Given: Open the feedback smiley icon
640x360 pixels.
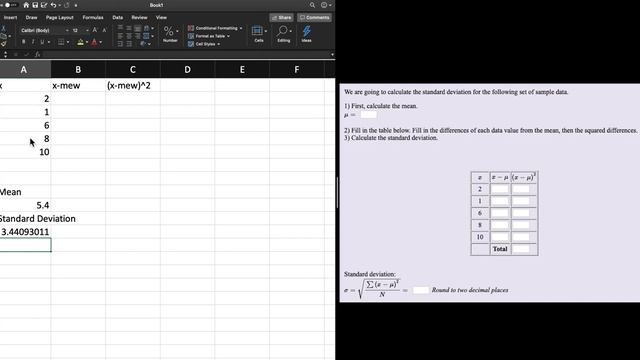Looking at the screenshot, I should 324,5.
